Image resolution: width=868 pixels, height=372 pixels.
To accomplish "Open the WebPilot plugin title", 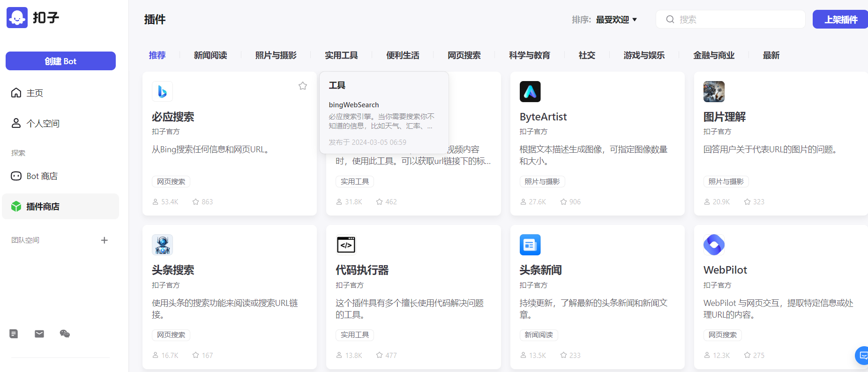I will pyautogui.click(x=725, y=270).
